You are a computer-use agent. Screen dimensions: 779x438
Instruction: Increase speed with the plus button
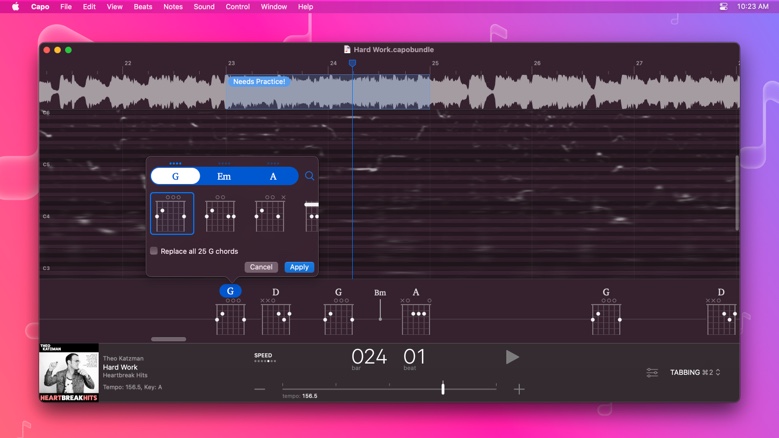tap(519, 389)
